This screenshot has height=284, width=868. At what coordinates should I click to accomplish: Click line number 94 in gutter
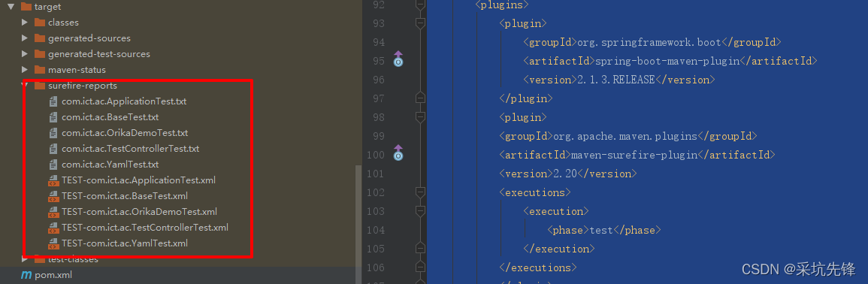378,42
